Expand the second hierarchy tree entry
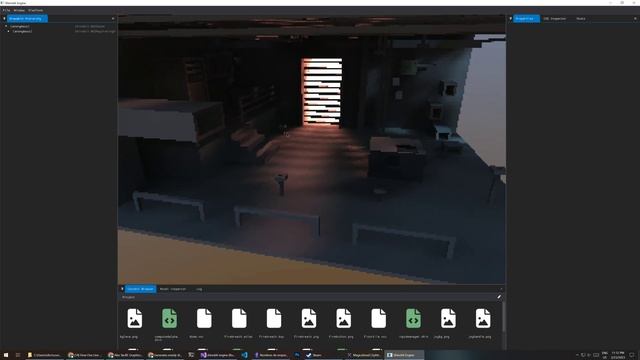The width and height of the screenshot is (640, 360). pyautogui.click(x=9, y=31)
